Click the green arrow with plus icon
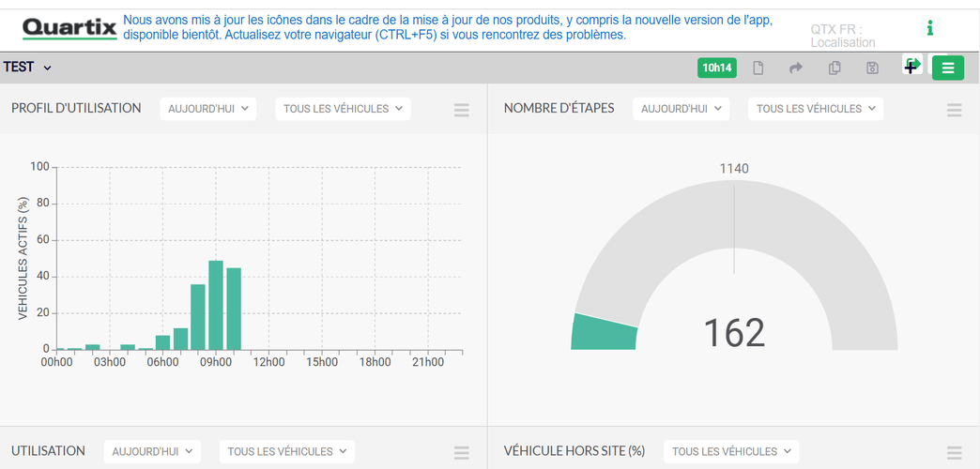 912,65
